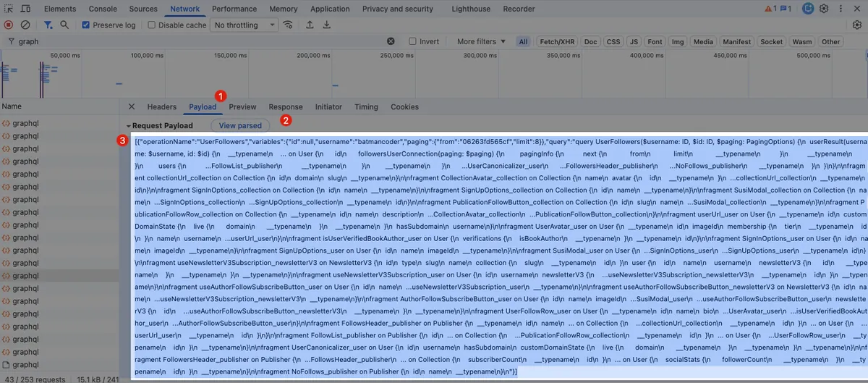Click the import HAR upload icon
The image size is (868, 383).
310,25
